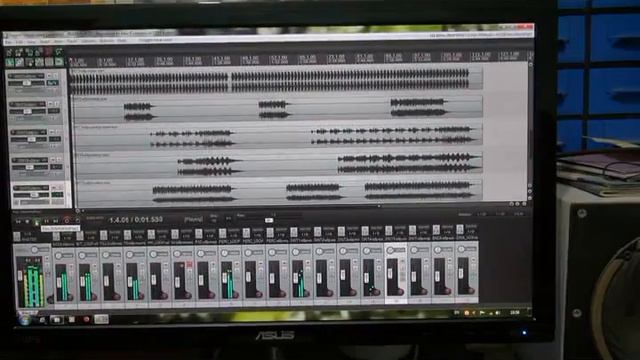Open the Windows Start menu orb
The height and width of the screenshot is (360, 640).
point(24,319)
